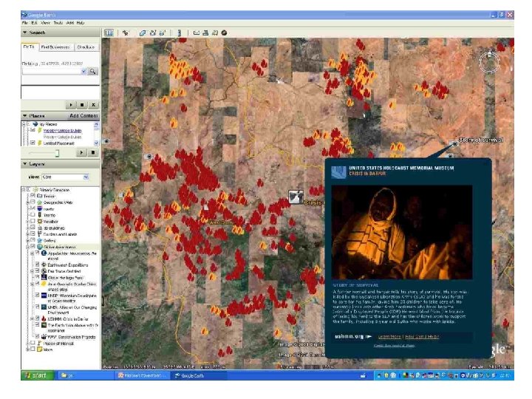The image size is (532, 399).
Task: Click the Crisis in Darfur map icon
Action: pos(295,196)
